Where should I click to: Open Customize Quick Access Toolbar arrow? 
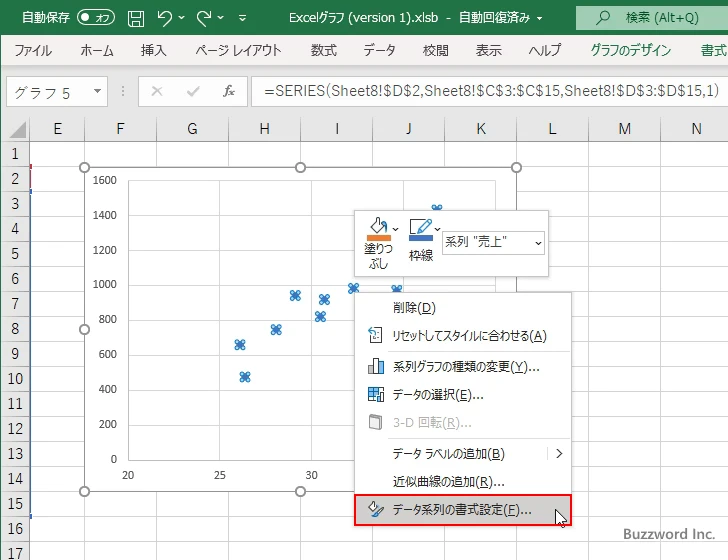coord(242,19)
